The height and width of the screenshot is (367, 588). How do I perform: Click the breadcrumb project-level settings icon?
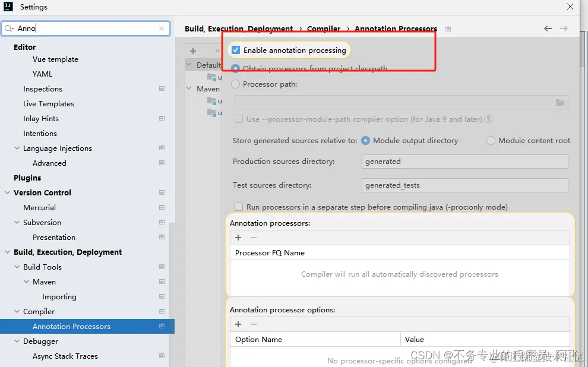pyautogui.click(x=448, y=29)
